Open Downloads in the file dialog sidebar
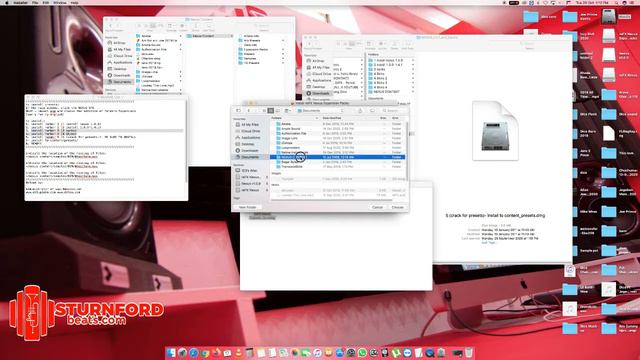This screenshot has height=360, width=640. click(250, 151)
